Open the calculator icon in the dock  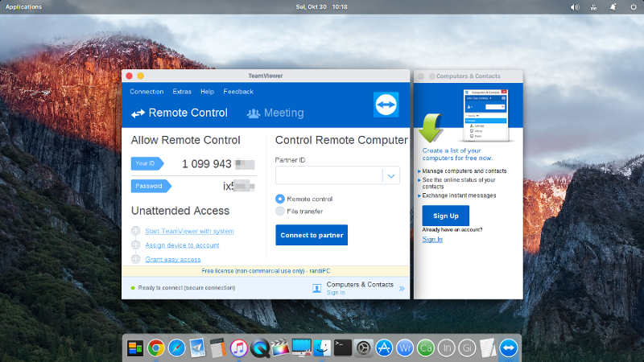pos(218,348)
